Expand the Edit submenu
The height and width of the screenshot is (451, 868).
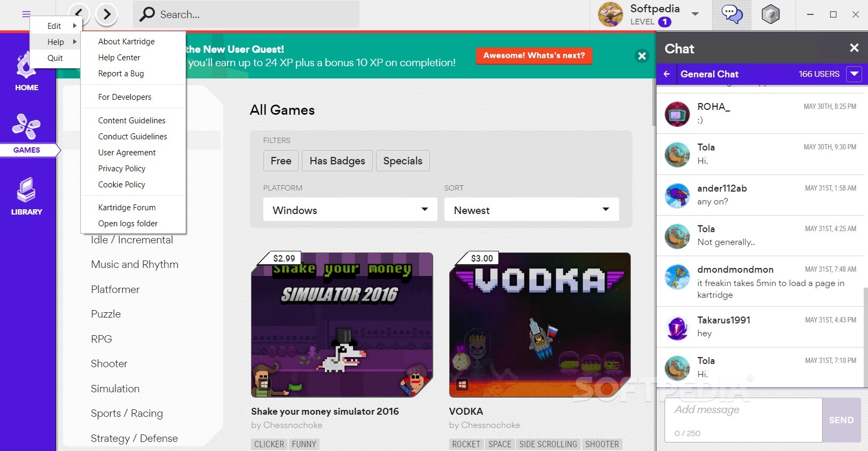click(x=55, y=26)
